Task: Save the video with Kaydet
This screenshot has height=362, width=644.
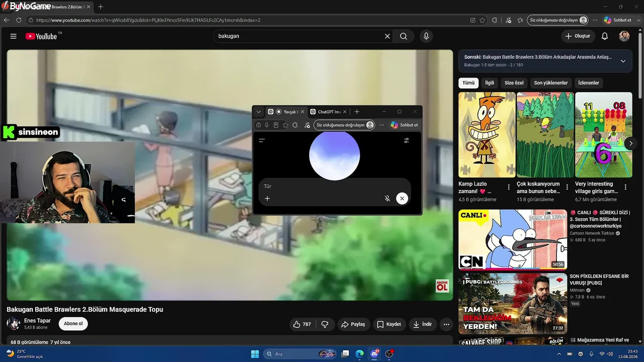Action: 389,324
